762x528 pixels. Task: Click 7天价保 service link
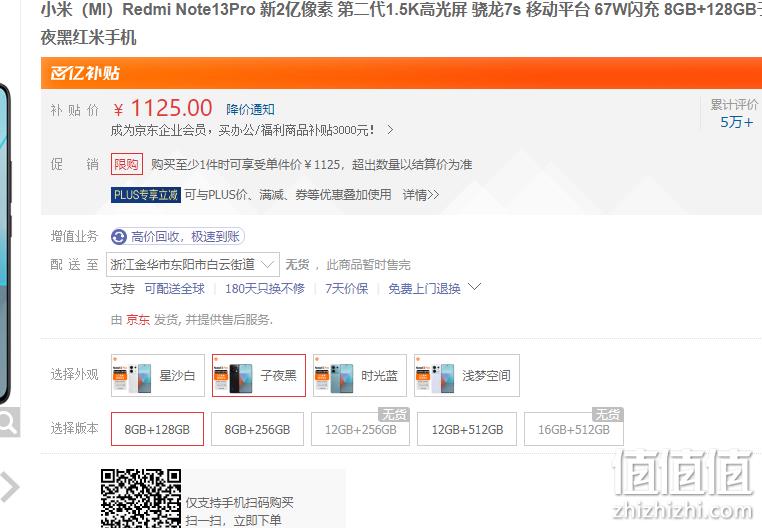[346, 289]
